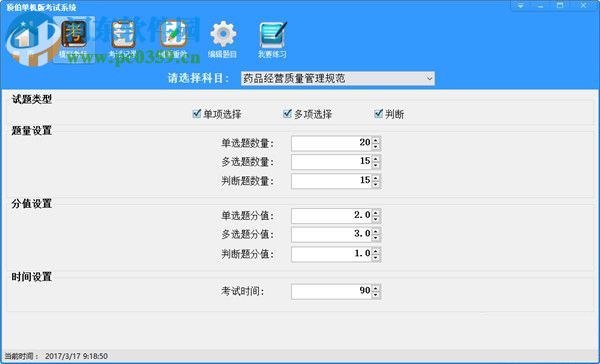Minimize the exam system window
The height and width of the screenshot is (364, 600).
pos(540,5)
